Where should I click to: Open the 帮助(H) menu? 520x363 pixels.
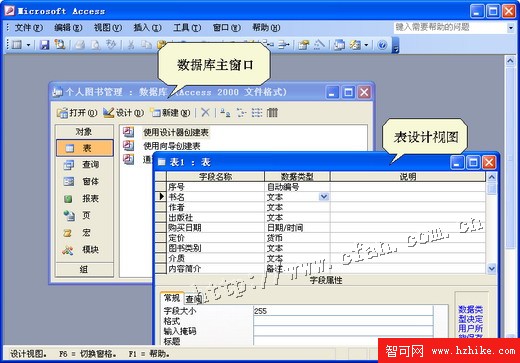tap(266, 27)
